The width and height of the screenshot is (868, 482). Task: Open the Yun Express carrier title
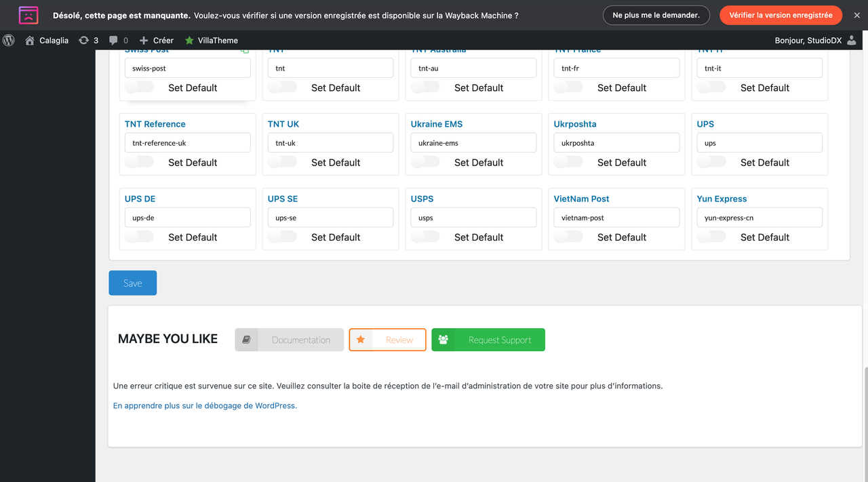point(722,199)
